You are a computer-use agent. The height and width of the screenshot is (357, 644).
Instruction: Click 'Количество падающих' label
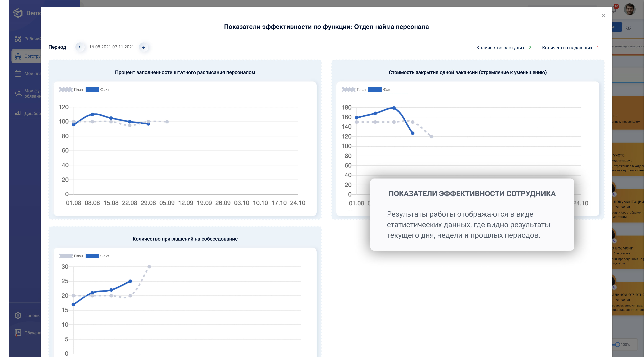[x=567, y=47]
